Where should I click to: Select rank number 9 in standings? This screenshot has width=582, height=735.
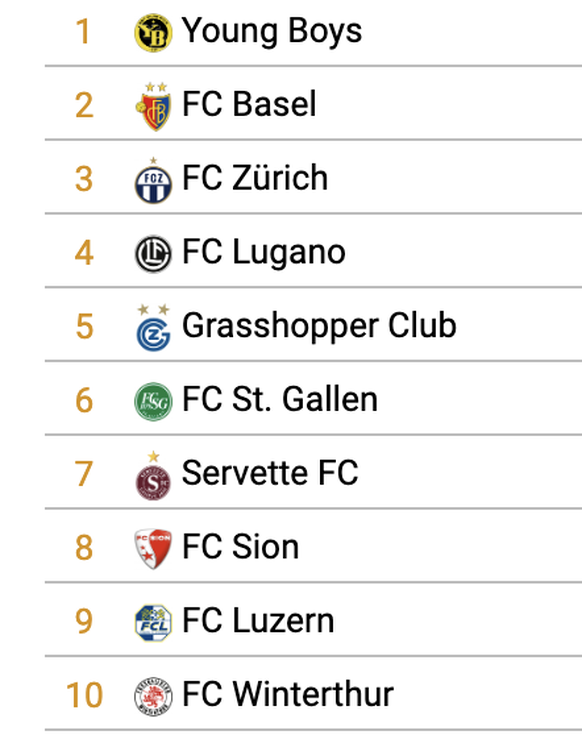click(x=84, y=621)
